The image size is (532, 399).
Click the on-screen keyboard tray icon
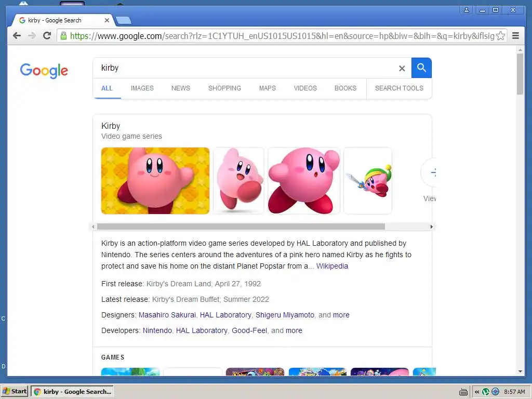point(463,392)
